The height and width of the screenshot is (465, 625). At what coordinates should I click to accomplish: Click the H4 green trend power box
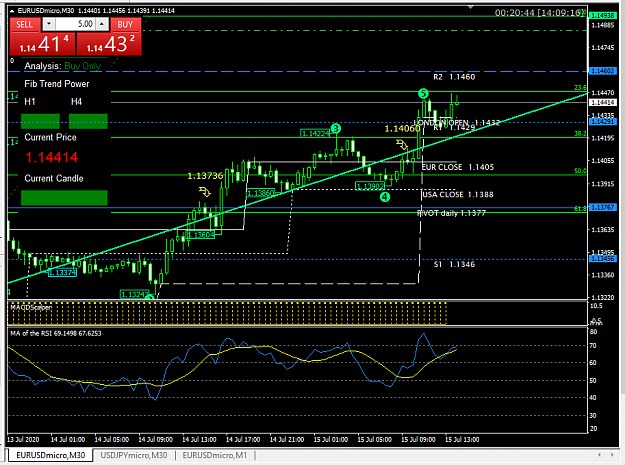pos(88,121)
